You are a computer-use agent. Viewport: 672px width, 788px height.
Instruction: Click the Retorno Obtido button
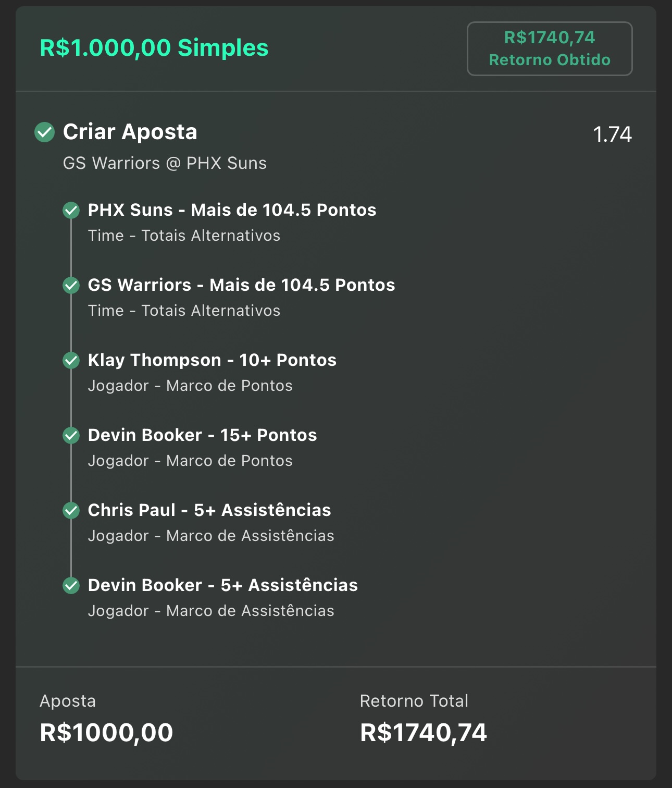coord(550,48)
